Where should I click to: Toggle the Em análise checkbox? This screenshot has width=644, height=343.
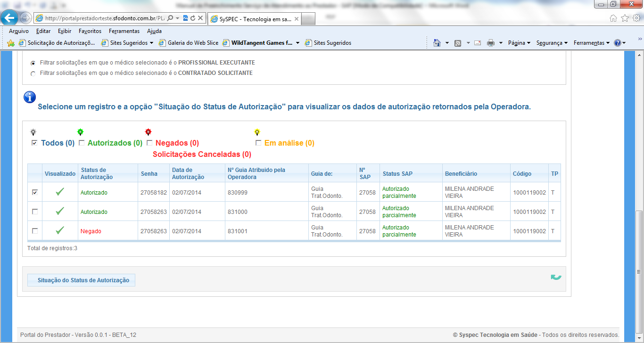(x=258, y=143)
